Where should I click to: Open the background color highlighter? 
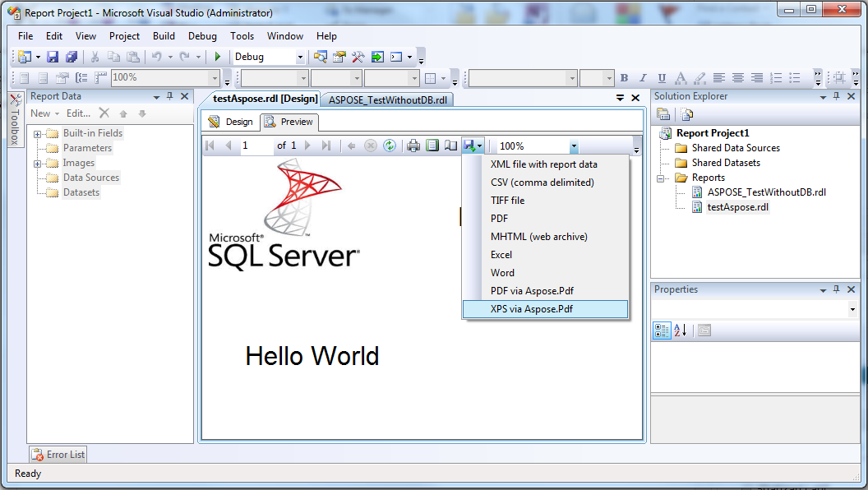click(699, 78)
